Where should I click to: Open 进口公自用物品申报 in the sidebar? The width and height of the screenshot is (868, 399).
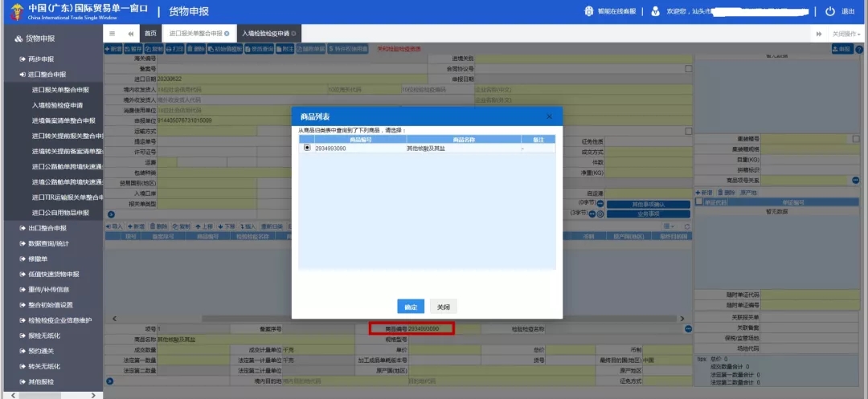point(60,213)
